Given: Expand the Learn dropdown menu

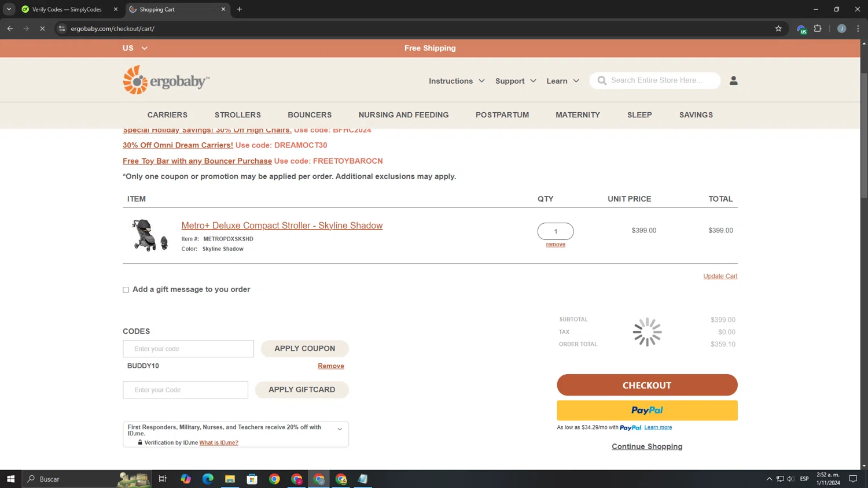Looking at the screenshot, I should tap(562, 81).
